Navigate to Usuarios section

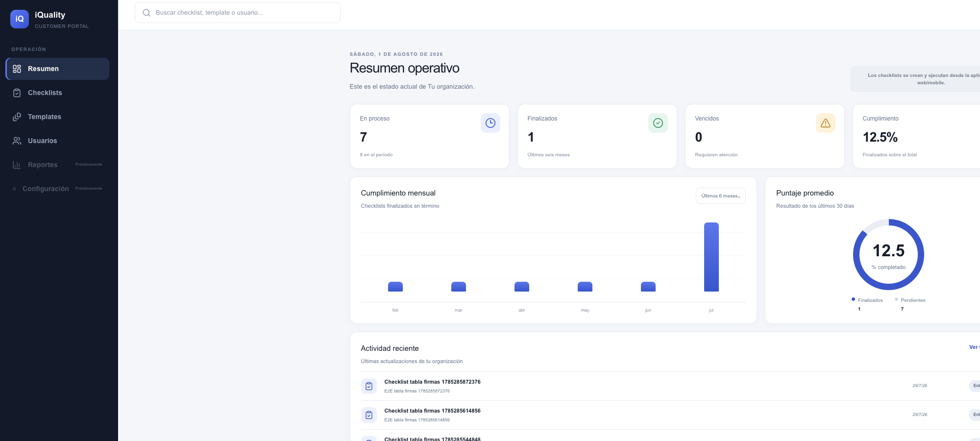(57, 141)
